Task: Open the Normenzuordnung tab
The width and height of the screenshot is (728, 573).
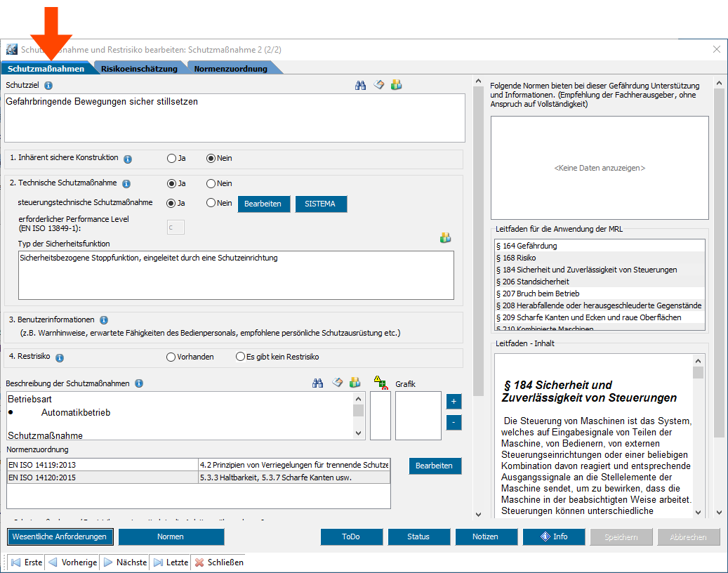Action: [230, 69]
